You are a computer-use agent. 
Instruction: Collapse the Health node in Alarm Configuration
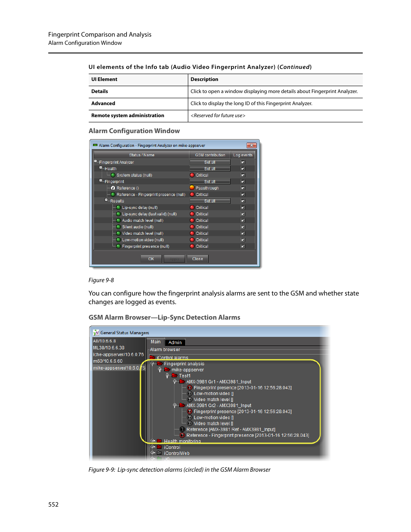coord(101,168)
